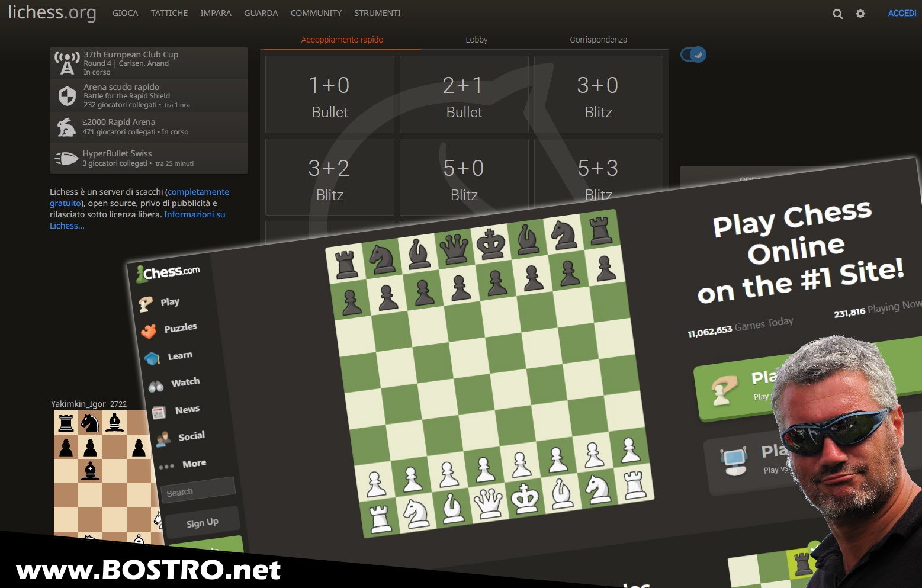Open the COMMUNITY menu on lichess
The height and width of the screenshot is (588, 922).
pos(316,13)
